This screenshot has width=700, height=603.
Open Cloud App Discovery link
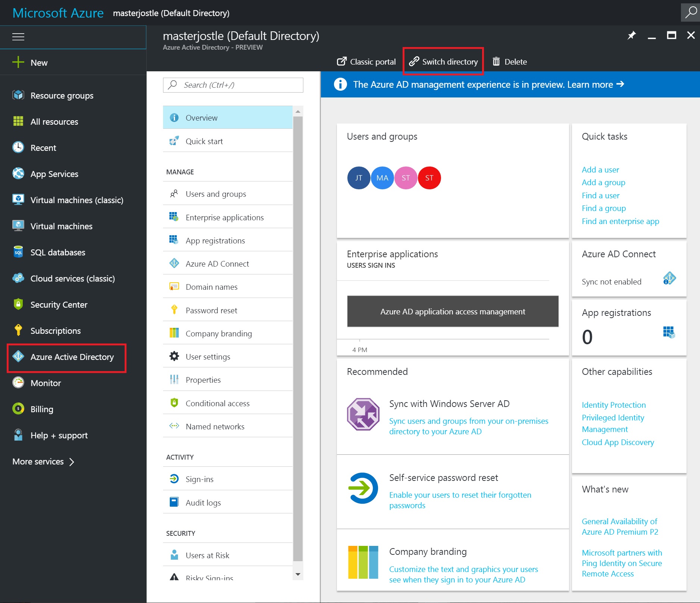pyautogui.click(x=618, y=442)
